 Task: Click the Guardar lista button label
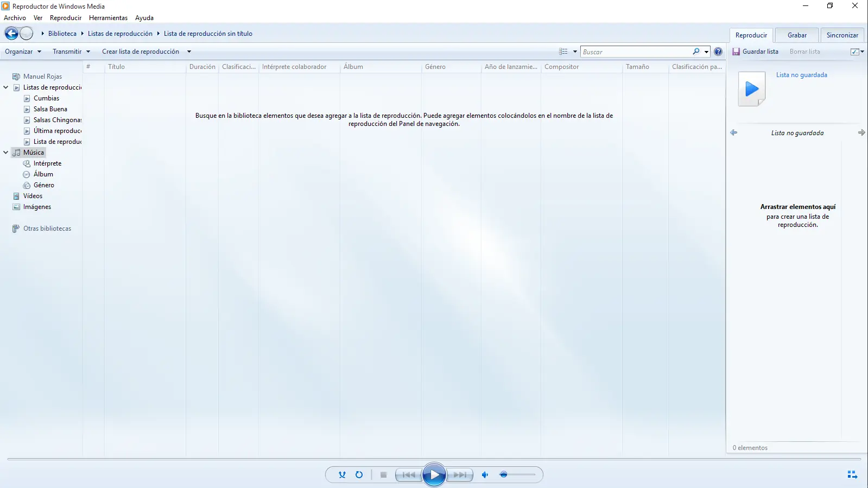click(761, 52)
